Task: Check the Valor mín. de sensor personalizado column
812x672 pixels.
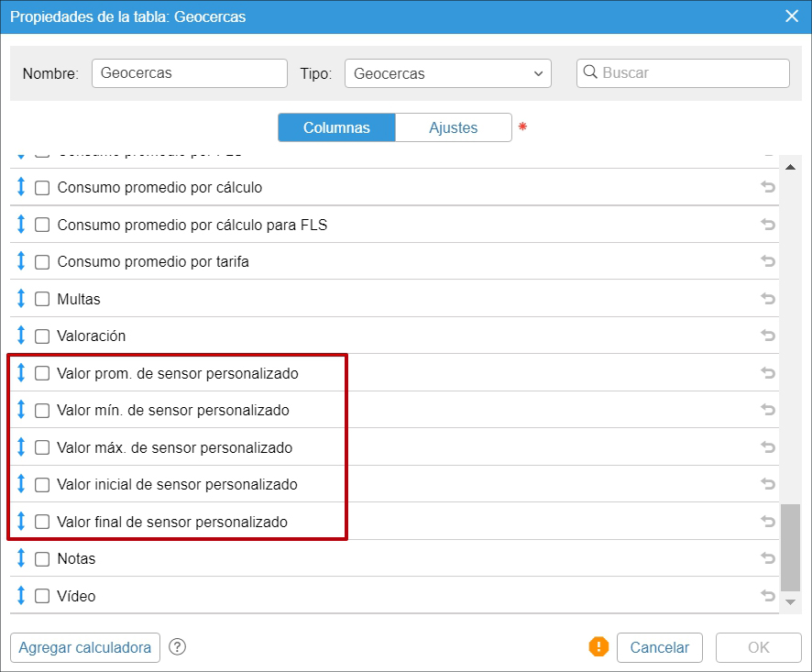Action: tap(42, 410)
